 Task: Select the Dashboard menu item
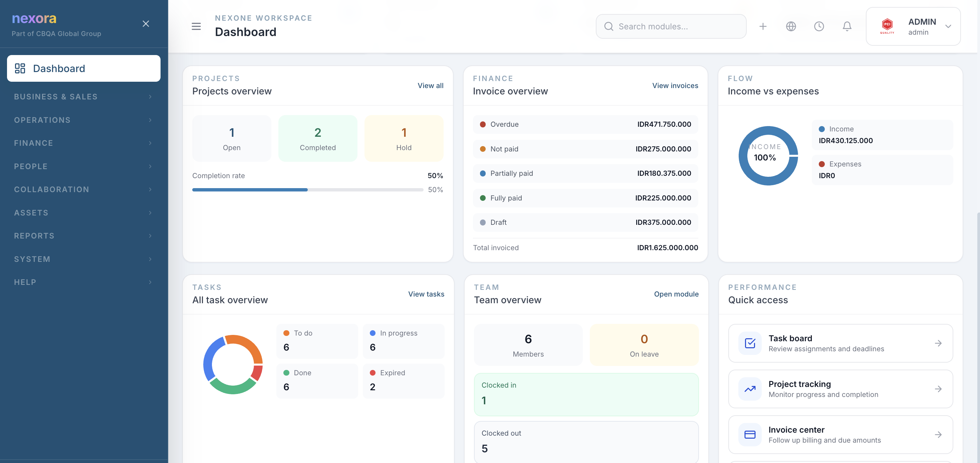click(84, 68)
